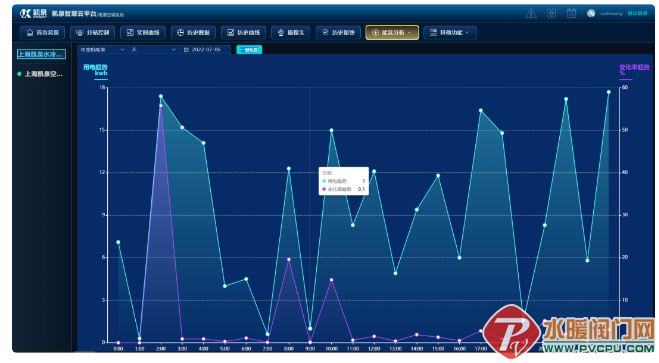Click the cyan one-key config button
659x363 pixels.
coord(249,50)
